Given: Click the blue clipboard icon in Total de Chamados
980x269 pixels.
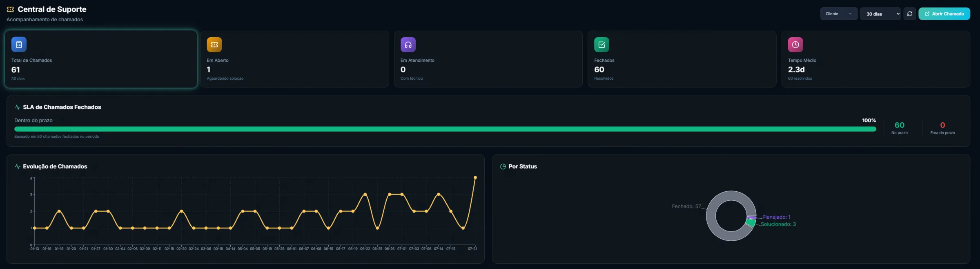Looking at the screenshot, I should click(19, 45).
